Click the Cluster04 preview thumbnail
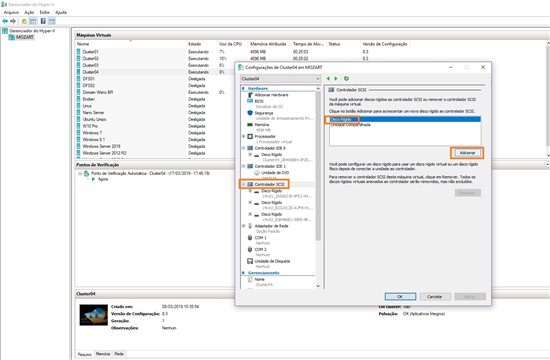The width and height of the screenshot is (550, 360). coord(93,315)
